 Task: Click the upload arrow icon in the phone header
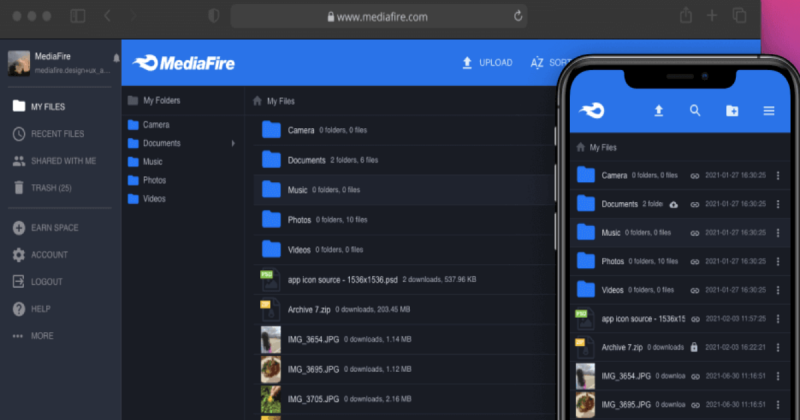(659, 111)
